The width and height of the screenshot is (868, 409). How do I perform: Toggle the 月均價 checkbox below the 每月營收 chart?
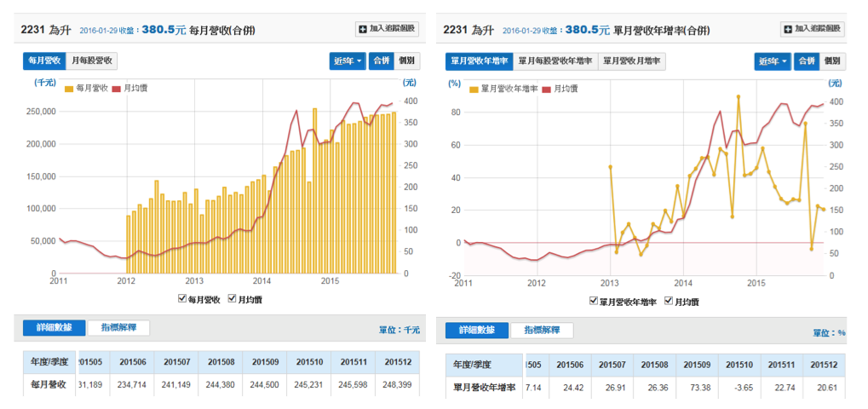pos(233,299)
